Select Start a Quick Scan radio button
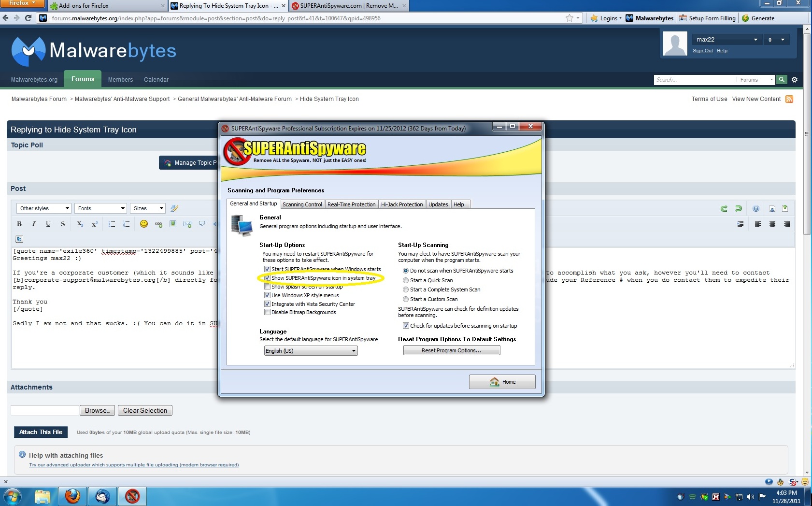The image size is (812, 506). 406,280
